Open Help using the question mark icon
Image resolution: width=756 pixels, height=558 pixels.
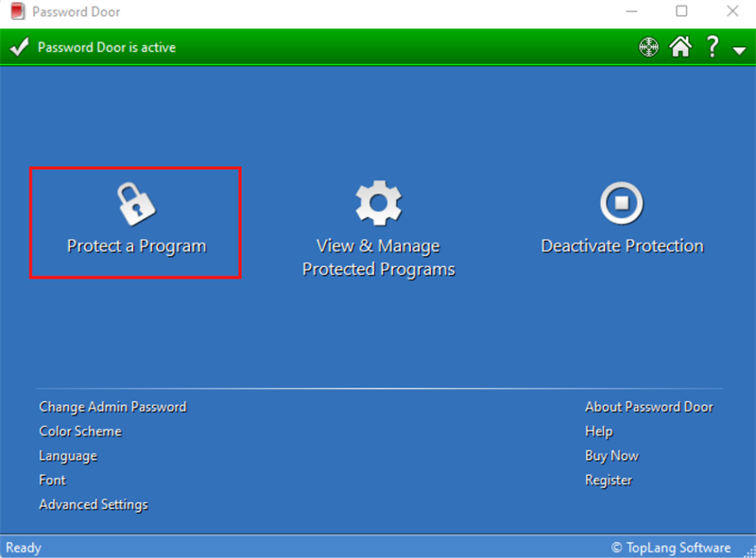[x=712, y=46]
